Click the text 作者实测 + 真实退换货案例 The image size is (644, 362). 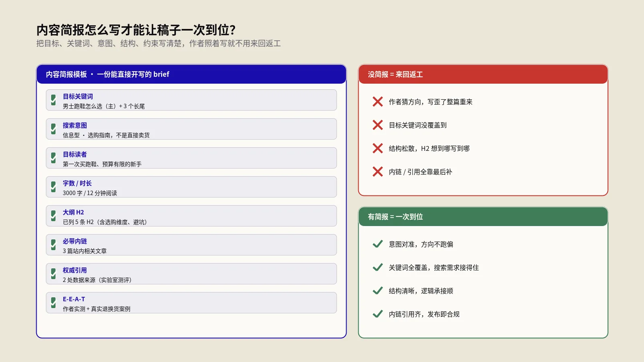(97, 309)
